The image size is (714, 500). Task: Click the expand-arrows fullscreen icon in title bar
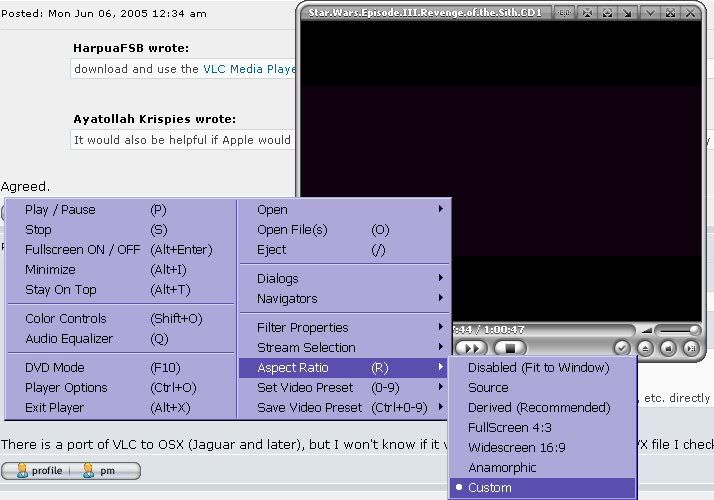point(670,13)
